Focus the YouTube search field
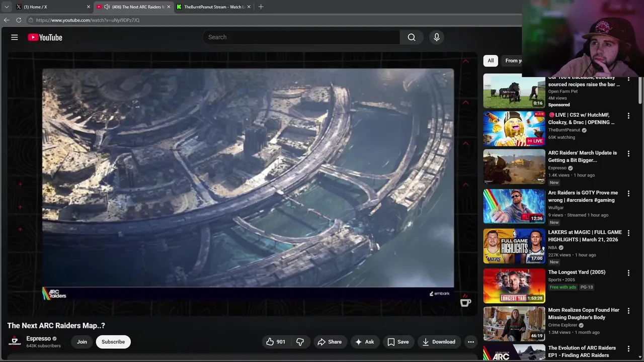This screenshot has width=644, height=362. tap(301, 37)
